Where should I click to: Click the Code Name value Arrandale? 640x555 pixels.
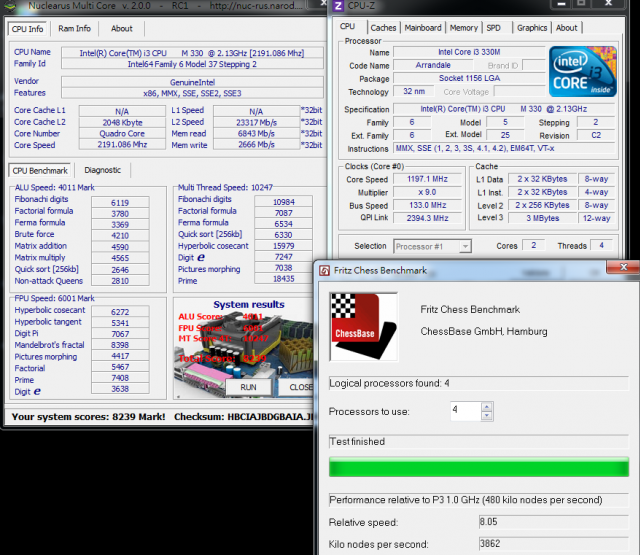[433, 65]
